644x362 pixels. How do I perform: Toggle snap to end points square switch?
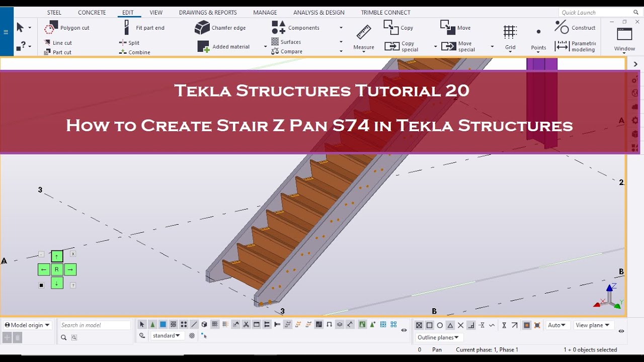[x=429, y=325]
